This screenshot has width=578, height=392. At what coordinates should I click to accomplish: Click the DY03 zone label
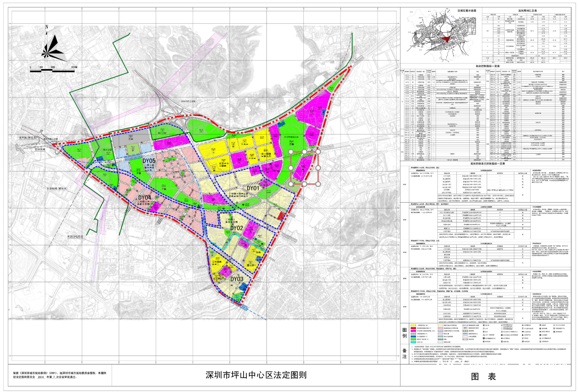coord(237,279)
